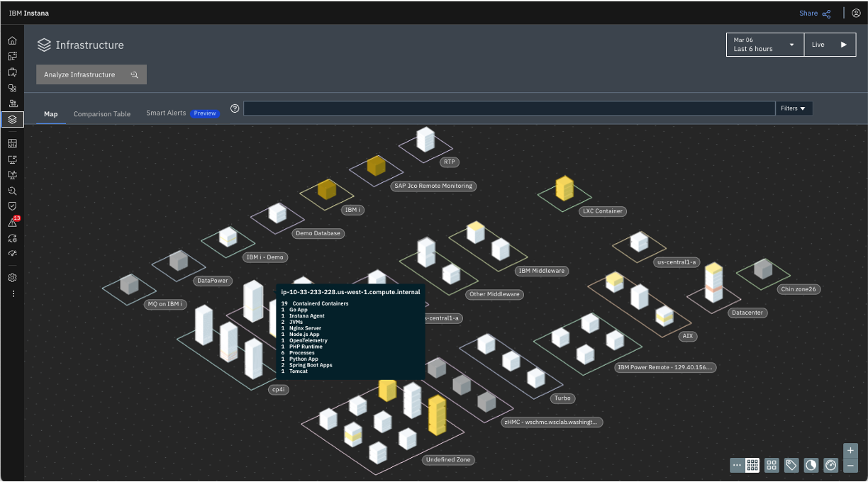Zoom in the map with plus button
868x482 pixels.
(851, 451)
